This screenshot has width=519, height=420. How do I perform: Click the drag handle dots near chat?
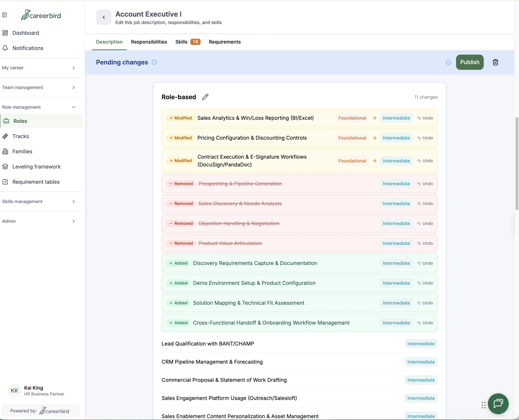coord(483,405)
